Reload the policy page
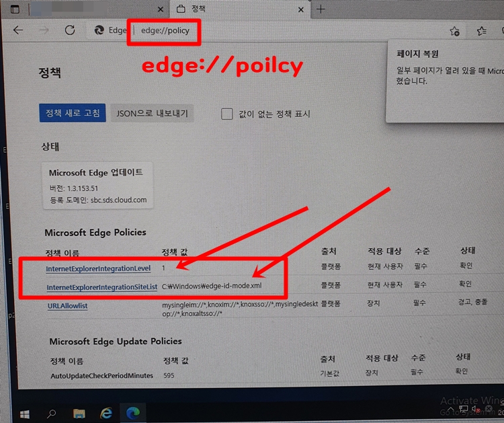 [70, 30]
